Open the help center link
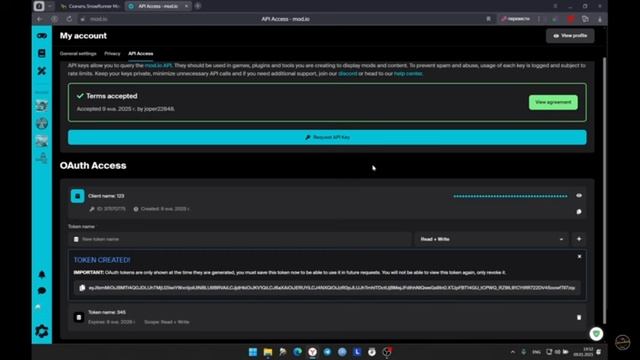Viewport: 640px width, 360px height. [408, 73]
